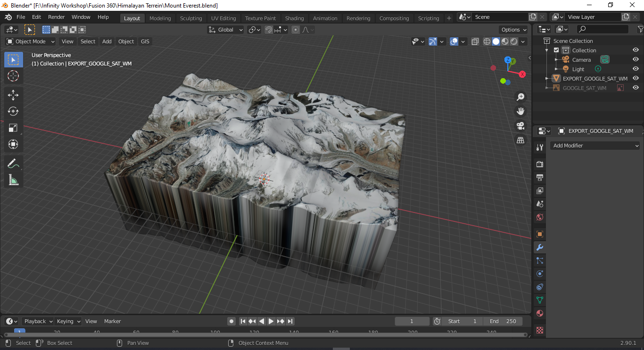644x350 pixels.
Task: Select the Rotate tool
Action: 13,111
